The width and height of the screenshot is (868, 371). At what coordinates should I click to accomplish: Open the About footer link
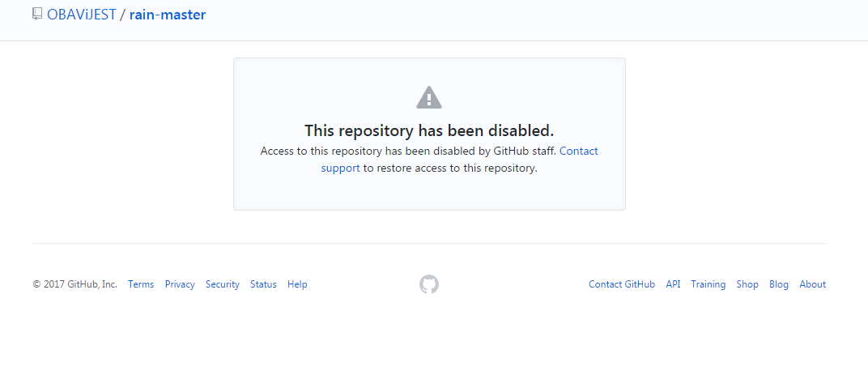pos(813,284)
